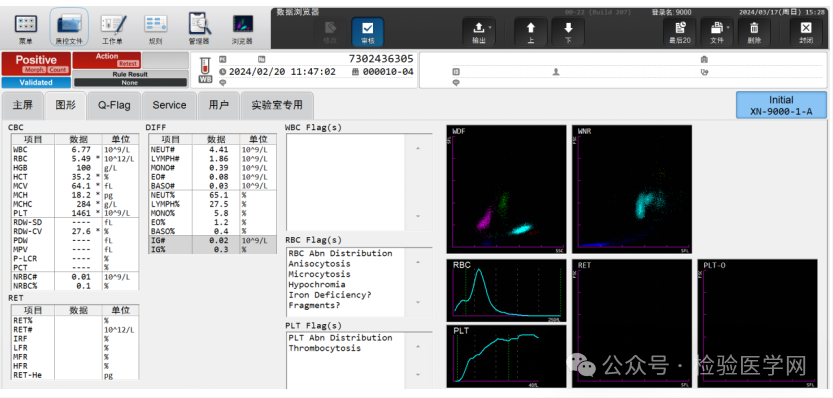Viewport: 833px width, 398px height.
Task: Click the WBC Flag(s) up scroll arrow
Action: pos(418,148)
